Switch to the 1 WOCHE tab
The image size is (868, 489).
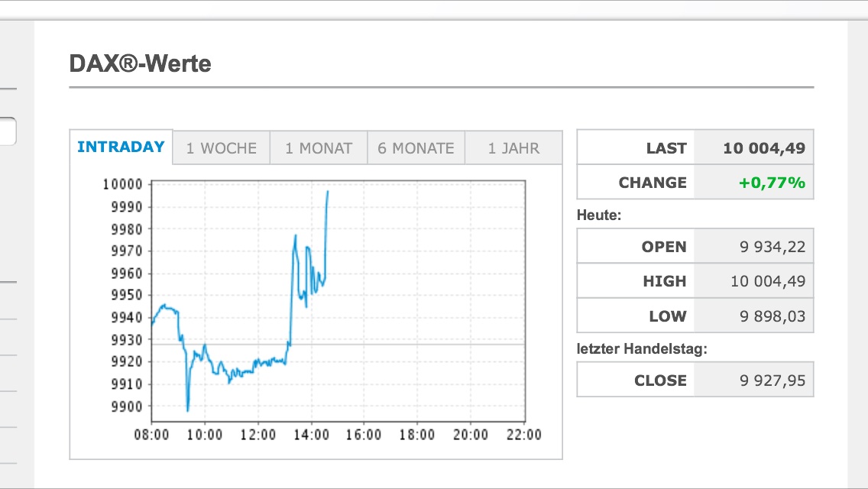click(222, 148)
